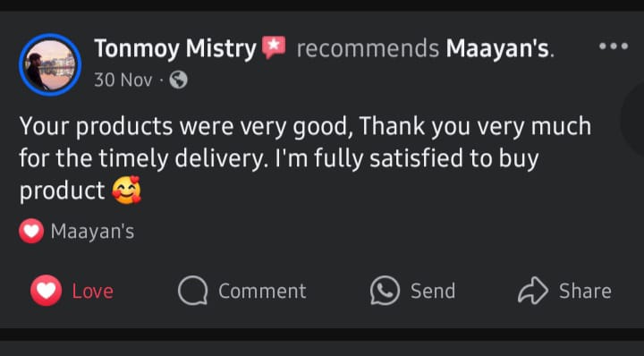Click the public globe audience icon

point(179,81)
